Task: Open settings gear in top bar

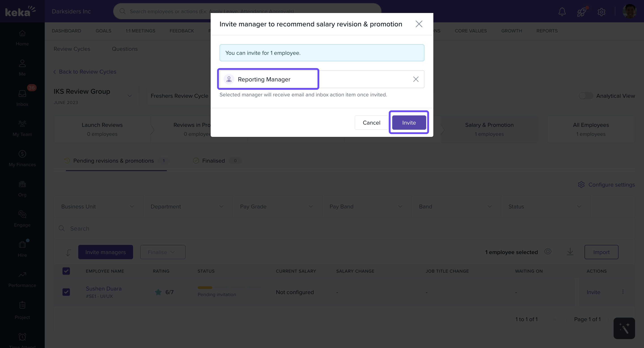Action: tap(601, 12)
